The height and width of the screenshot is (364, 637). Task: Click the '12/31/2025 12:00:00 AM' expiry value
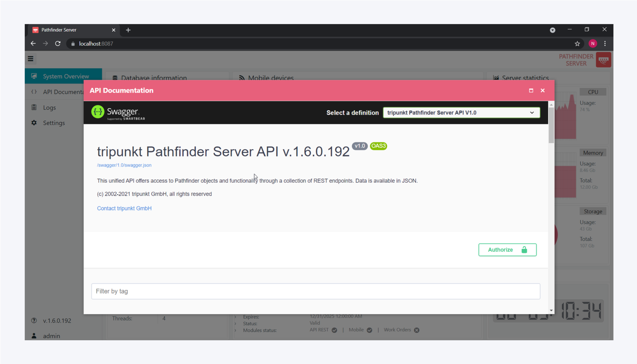tap(336, 316)
